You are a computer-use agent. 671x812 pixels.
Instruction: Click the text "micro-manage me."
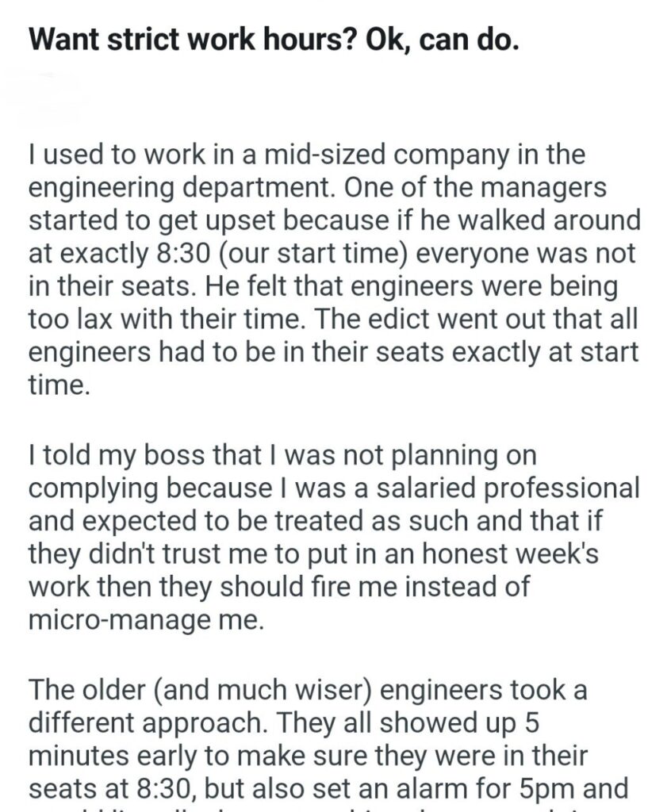(144, 623)
